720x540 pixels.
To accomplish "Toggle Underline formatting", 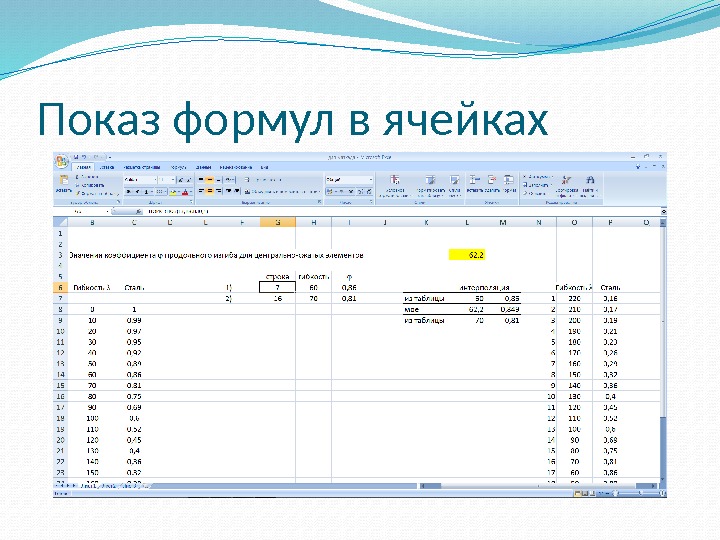I will point(146,191).
